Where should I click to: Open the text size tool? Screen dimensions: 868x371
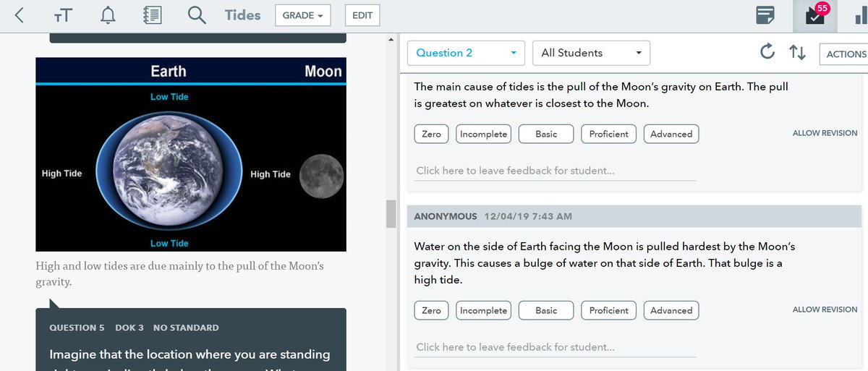[64, 15]
